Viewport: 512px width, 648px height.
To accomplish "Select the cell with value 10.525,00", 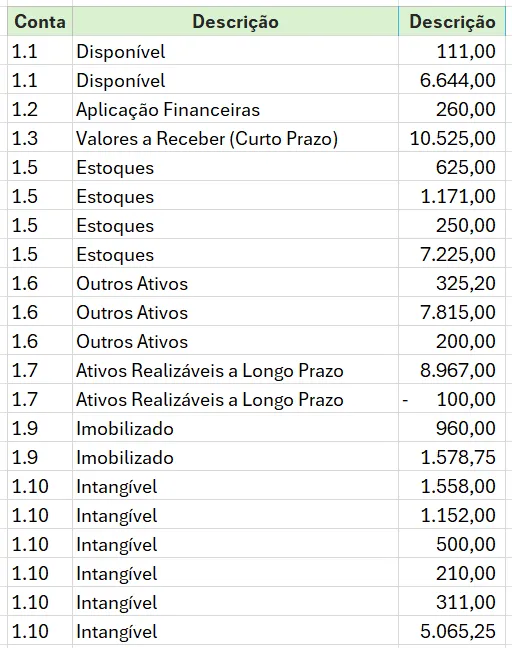I will (x=452, y=137).
